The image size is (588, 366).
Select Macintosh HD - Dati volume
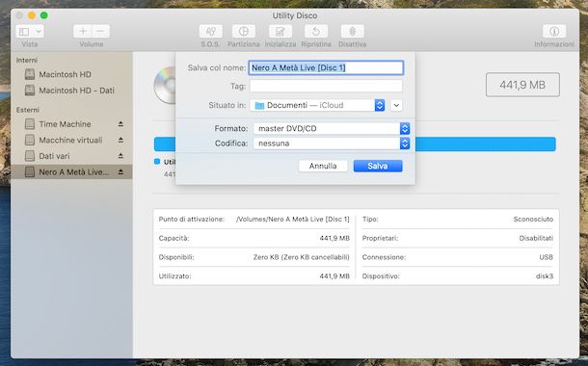(x=71, y=91)
